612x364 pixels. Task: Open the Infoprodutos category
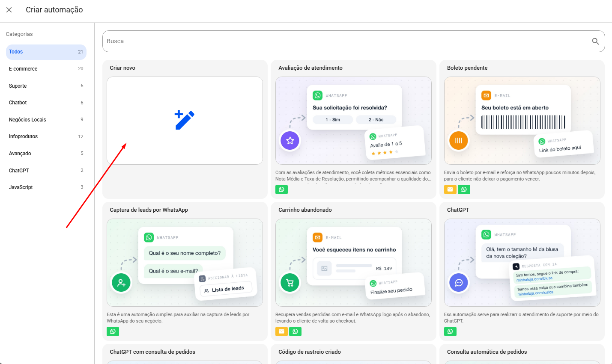click(46, 136)
